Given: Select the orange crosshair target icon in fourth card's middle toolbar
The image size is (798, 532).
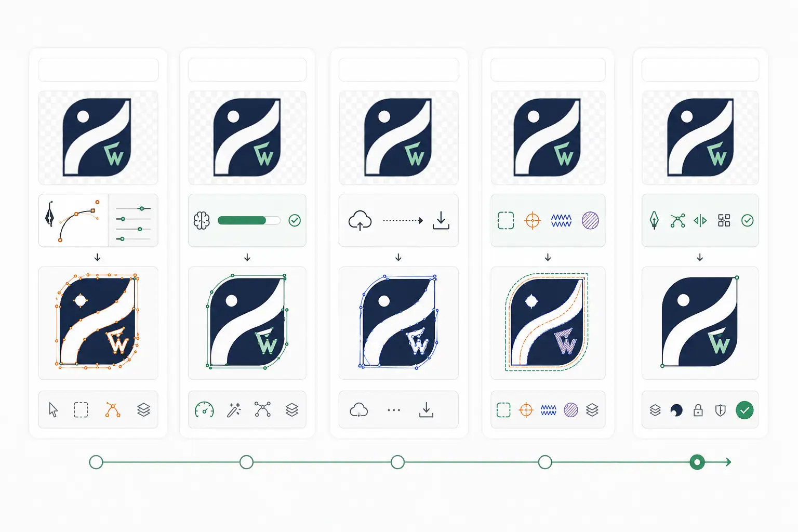Looking at the screenshot, I should coord(533,221).
